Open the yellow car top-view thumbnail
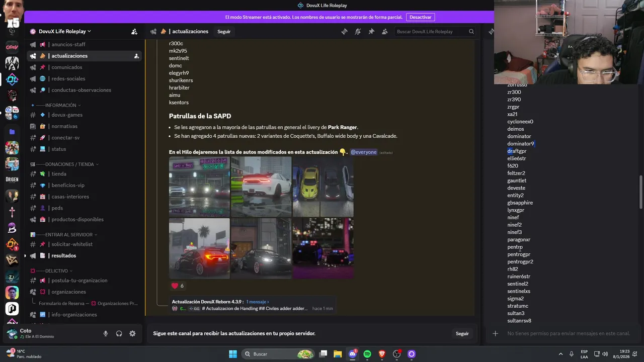Screen dimensions: 644x362 click(x=323, y=187)
